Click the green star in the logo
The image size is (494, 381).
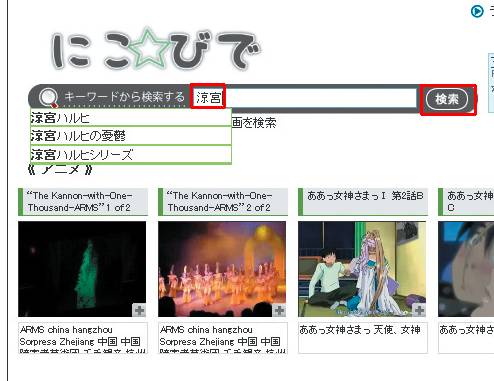(x=148, y=48)
